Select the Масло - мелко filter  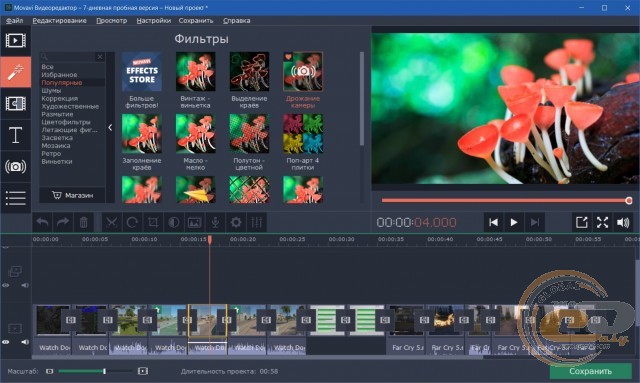tap(196, 134)
